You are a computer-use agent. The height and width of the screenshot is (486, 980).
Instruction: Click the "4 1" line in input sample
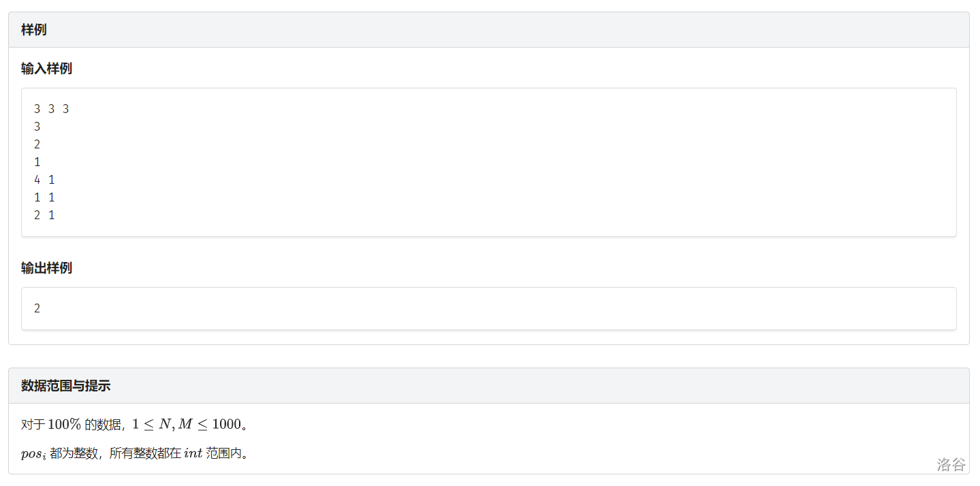point(44,180)
